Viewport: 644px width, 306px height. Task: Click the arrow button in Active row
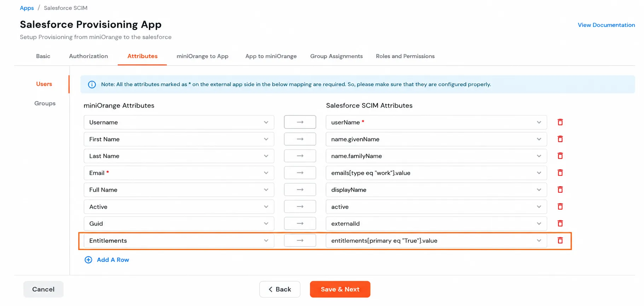300,206
